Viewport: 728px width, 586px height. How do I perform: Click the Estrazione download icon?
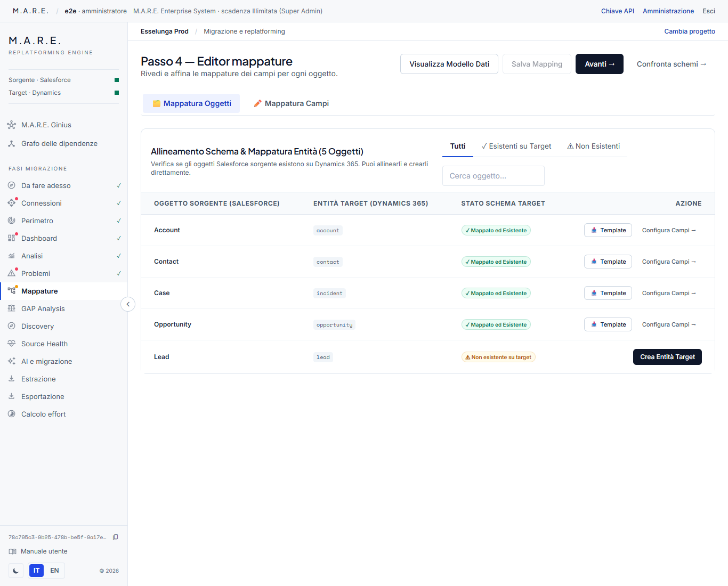[11, 379]
